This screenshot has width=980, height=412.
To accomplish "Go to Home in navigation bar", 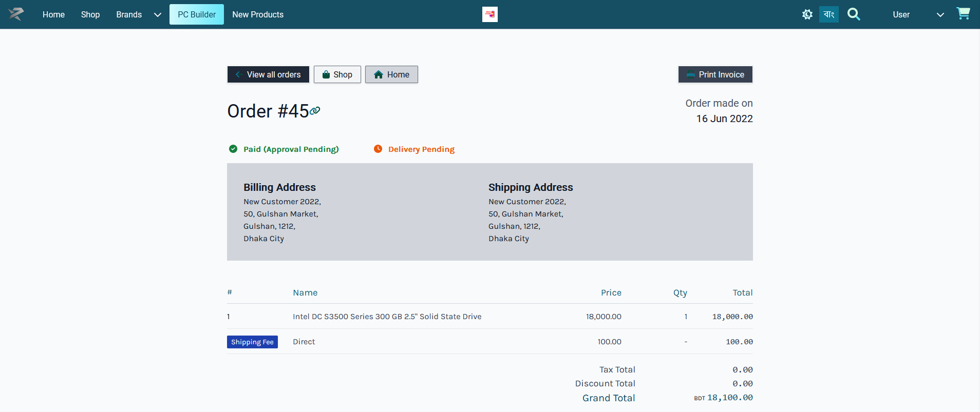I will (53, 14).
